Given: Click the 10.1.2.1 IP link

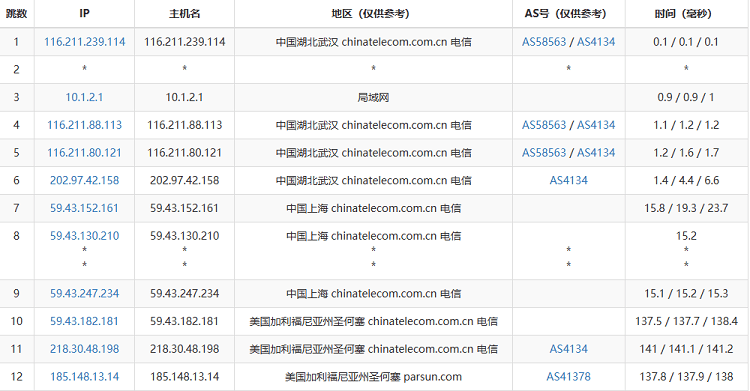Looking at the screenshot, I should tap(84, 98).
